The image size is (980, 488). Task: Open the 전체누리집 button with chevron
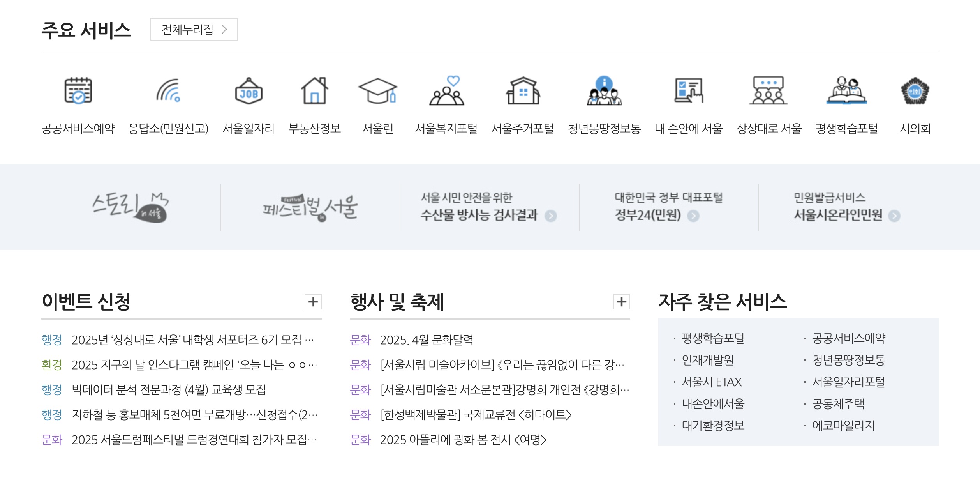click(x=194, y=29)
